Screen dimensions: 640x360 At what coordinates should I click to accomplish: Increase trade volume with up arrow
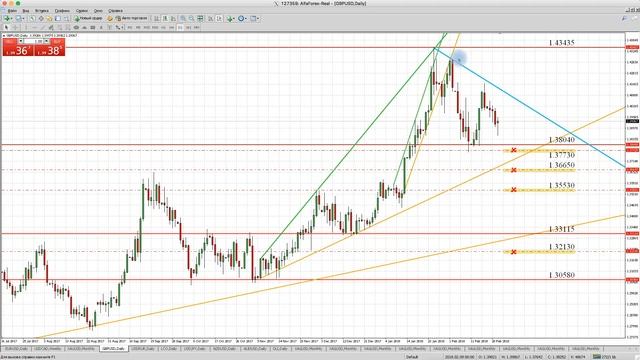47,41
